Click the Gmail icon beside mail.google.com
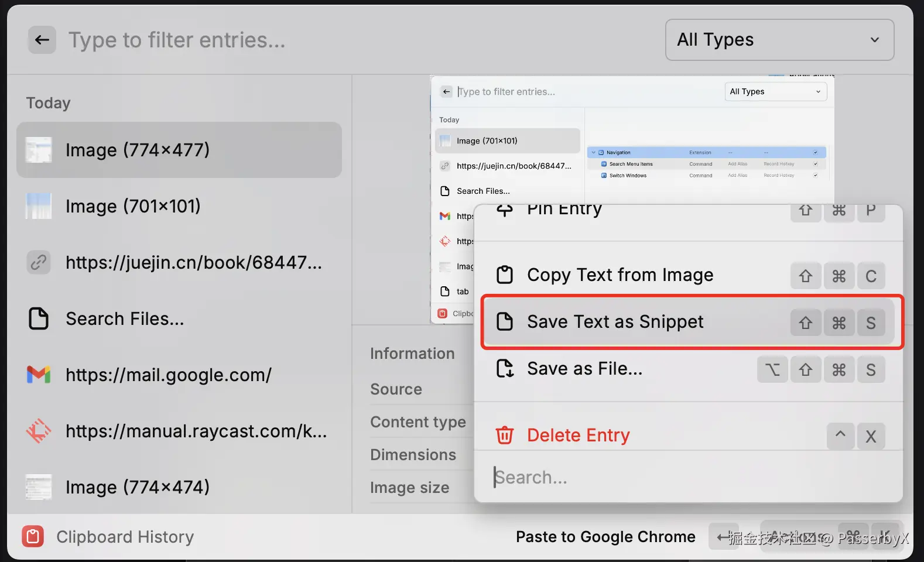The height and width of the screenshot is (562, 924). click(39, 375)
